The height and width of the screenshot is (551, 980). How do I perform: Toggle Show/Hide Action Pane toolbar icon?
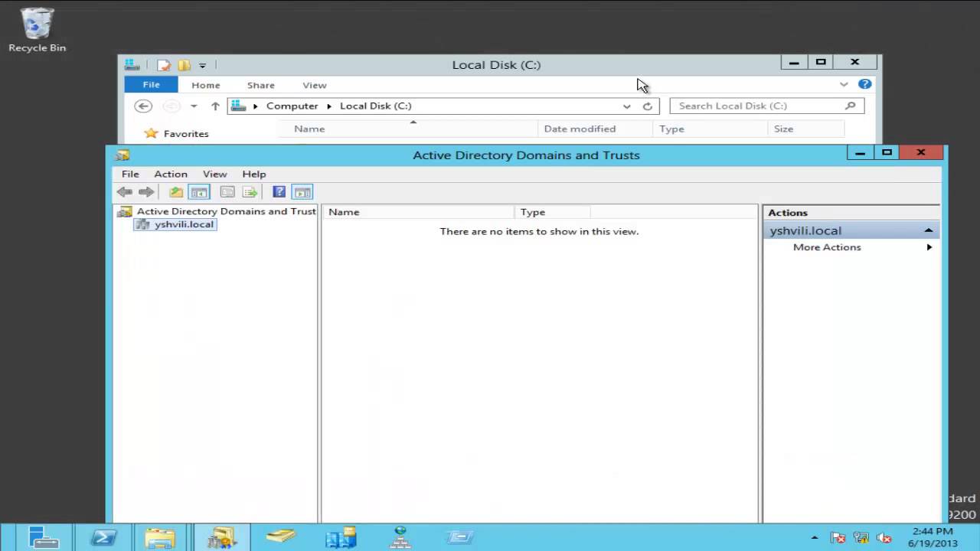[x=302, y=192]
